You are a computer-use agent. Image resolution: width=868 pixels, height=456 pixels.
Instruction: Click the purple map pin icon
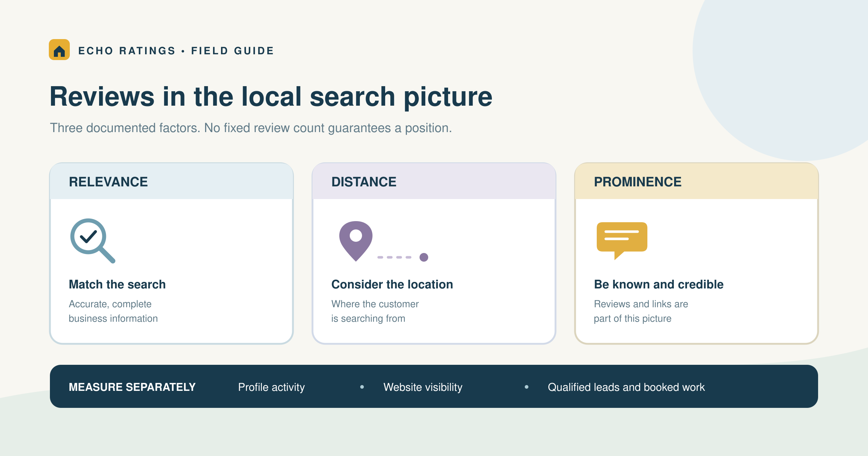(356, 241)
